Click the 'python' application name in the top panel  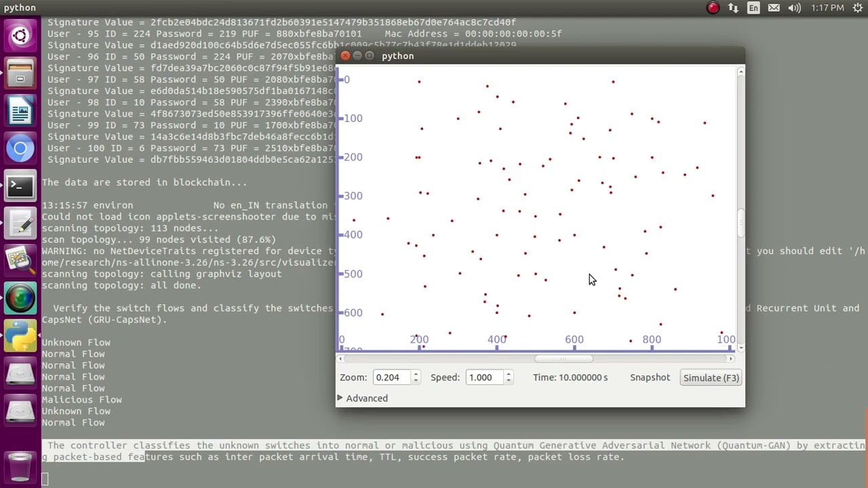click(20, 7)
